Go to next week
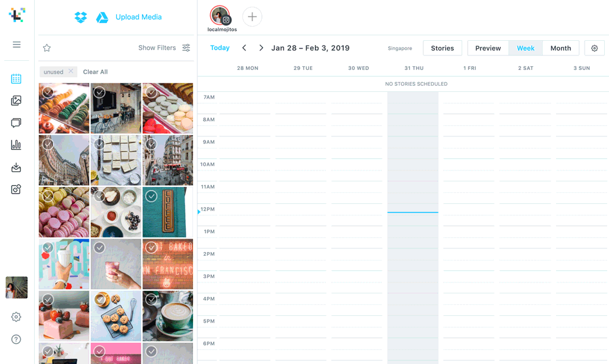 pos(261,47)
